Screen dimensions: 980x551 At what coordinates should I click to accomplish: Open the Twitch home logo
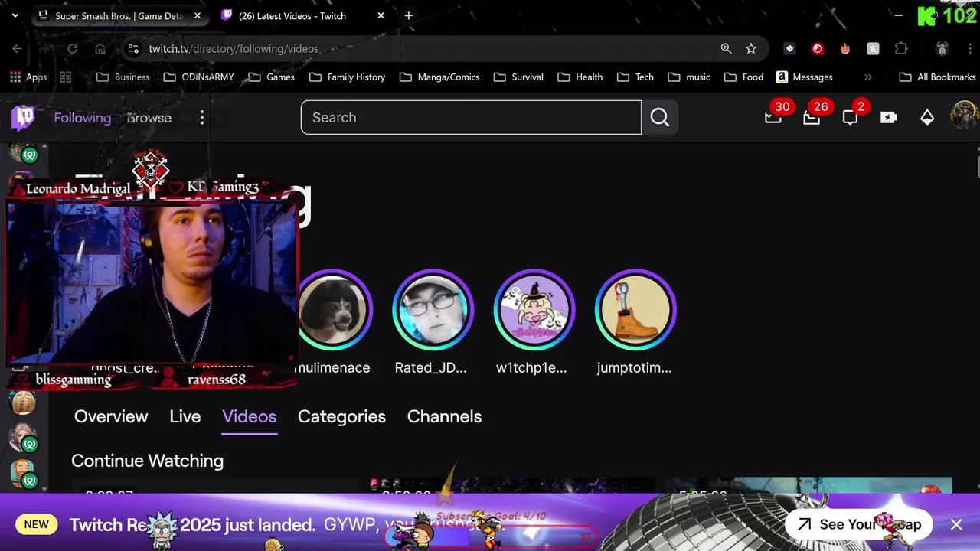point(23,118)
